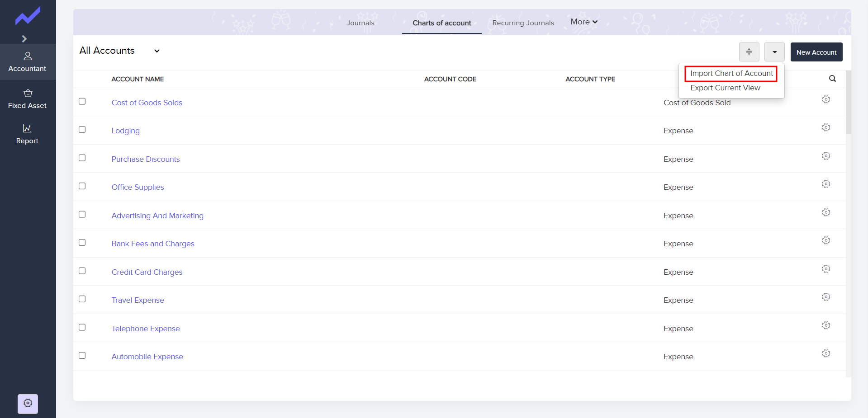Image resolution: width=868 pixels, height=418 pixels.
Task: Check the Telephone Expense checkbox
Action: coord(82,327)
